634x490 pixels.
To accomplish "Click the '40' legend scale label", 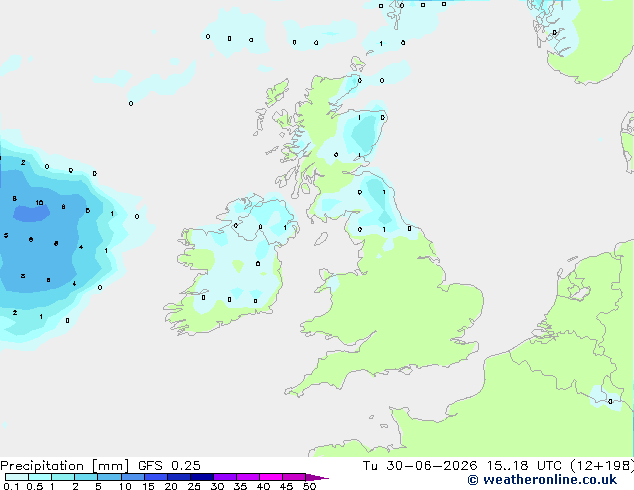I will click(x=263, y=486).
